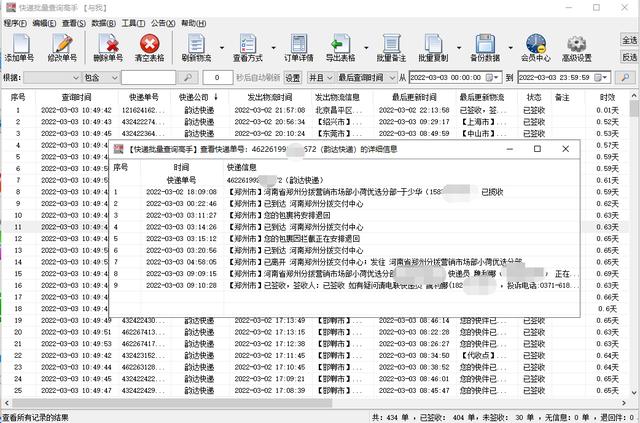640x423 pixels.
Task: Click the 清空表格 red X icon
Action: (x=149, y=44)
